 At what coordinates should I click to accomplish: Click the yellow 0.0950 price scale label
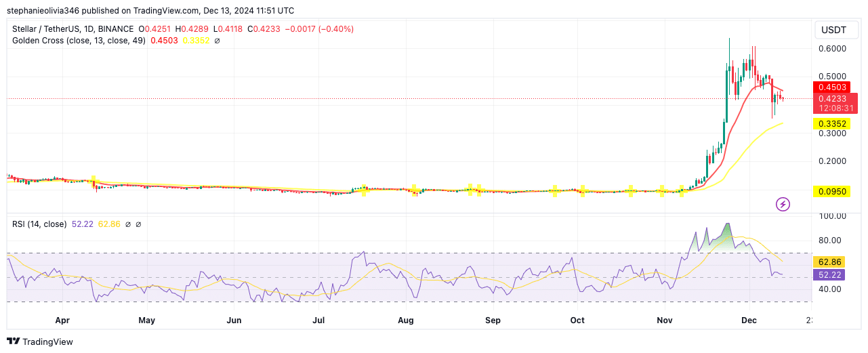pyautogui.click(x=831, y=192)
